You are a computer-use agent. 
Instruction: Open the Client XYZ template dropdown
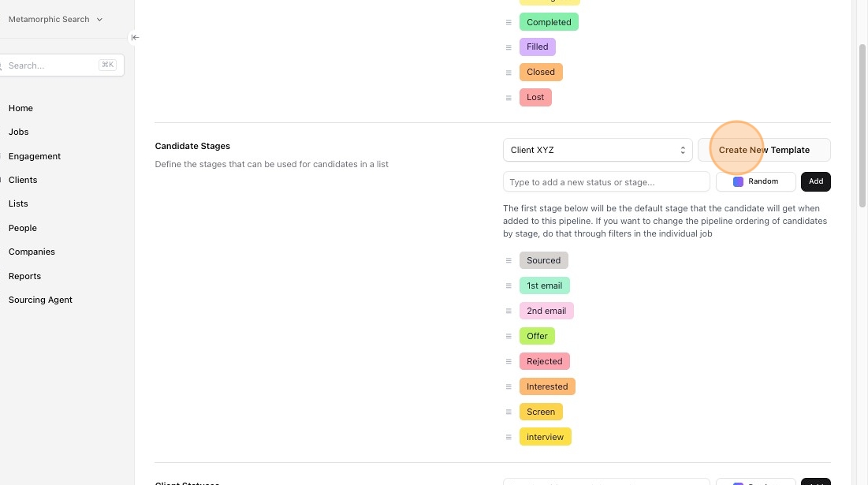598,150
